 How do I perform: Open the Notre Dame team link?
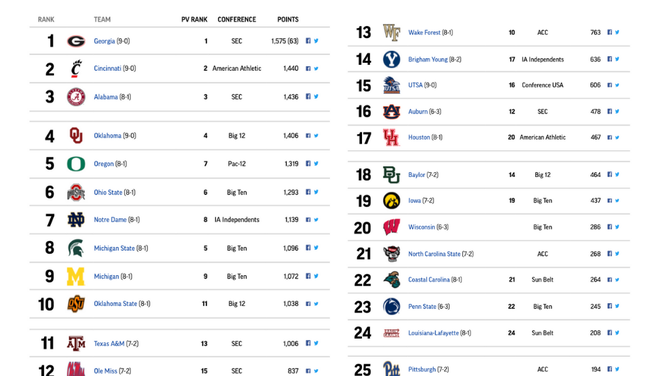(x=110, y=220)
